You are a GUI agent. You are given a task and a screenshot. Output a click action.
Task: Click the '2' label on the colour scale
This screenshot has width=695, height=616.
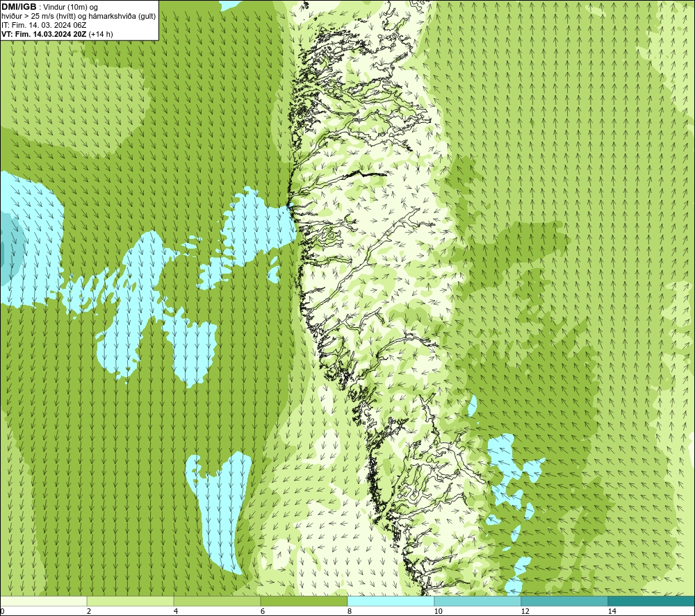(89, 611)
